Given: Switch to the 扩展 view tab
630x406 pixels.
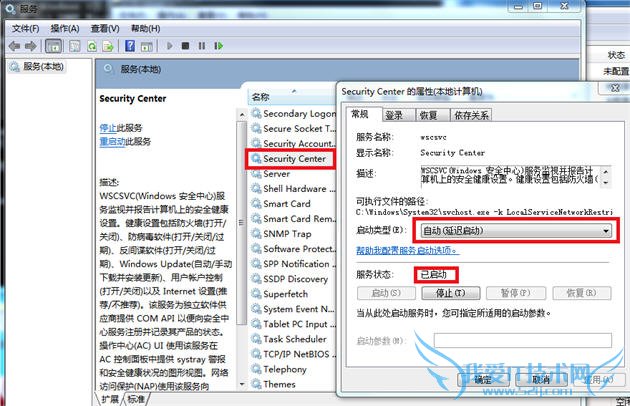Looking at the screenshot, I should tap(110, 399).
